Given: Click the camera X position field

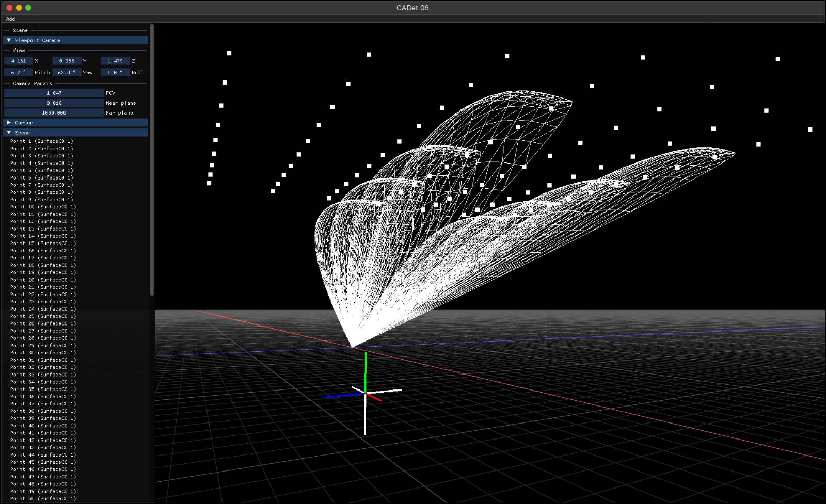Looking at the screenshot, I should 19,61.
